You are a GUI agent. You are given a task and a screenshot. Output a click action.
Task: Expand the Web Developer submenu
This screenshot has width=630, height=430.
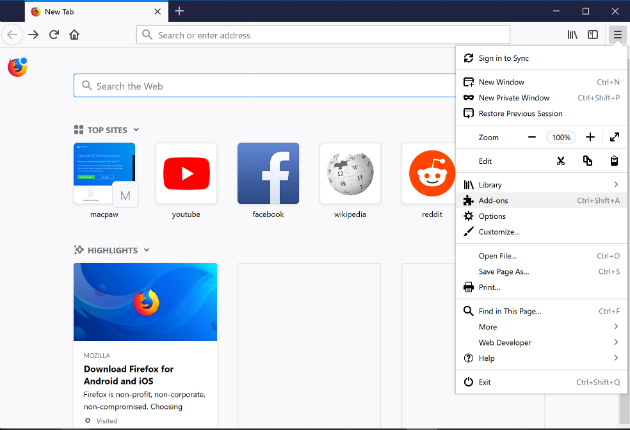[541, 342]
